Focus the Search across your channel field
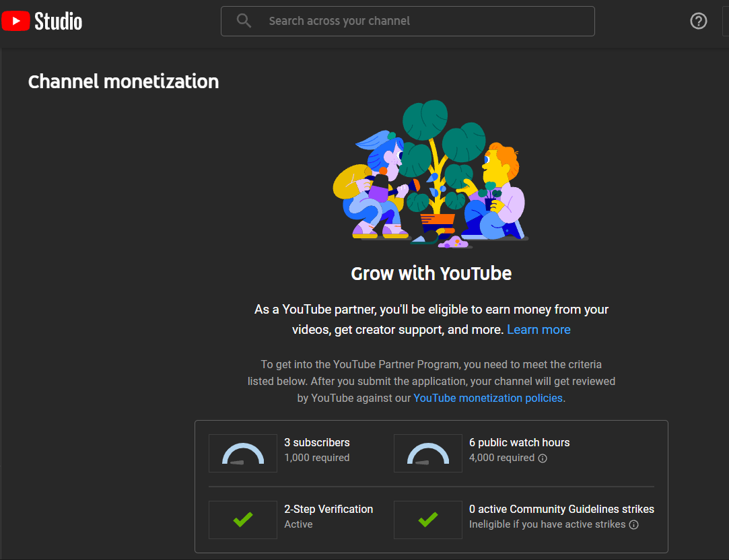Image resolution: width=729 pixels, height=560 pixels. click(x=417, y=21)
